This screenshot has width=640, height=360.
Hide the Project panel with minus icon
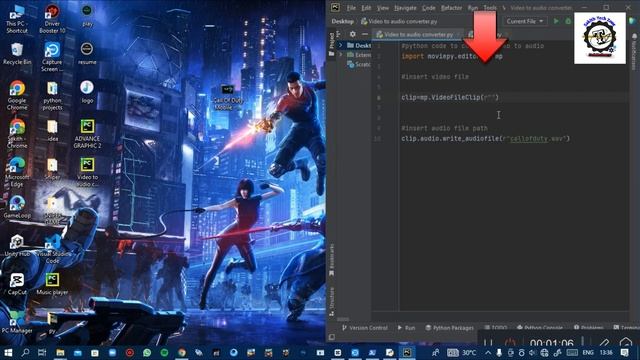(364, 34)
